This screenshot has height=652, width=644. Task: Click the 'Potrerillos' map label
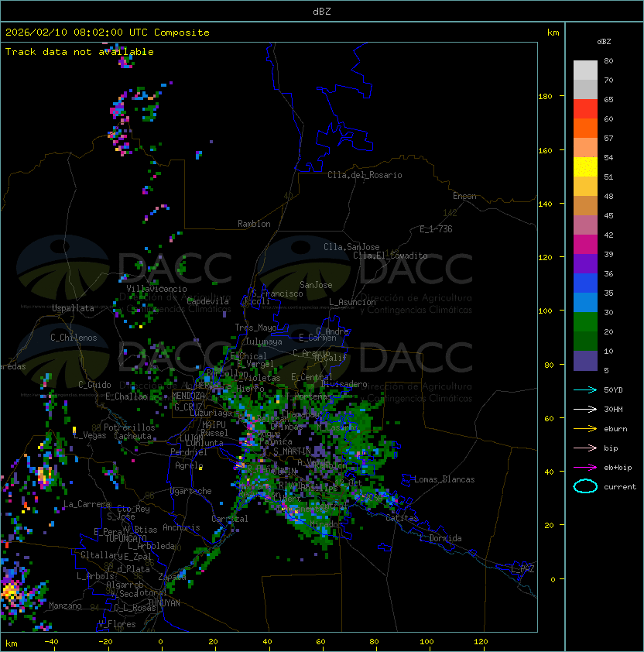click(x=129, y=427)
